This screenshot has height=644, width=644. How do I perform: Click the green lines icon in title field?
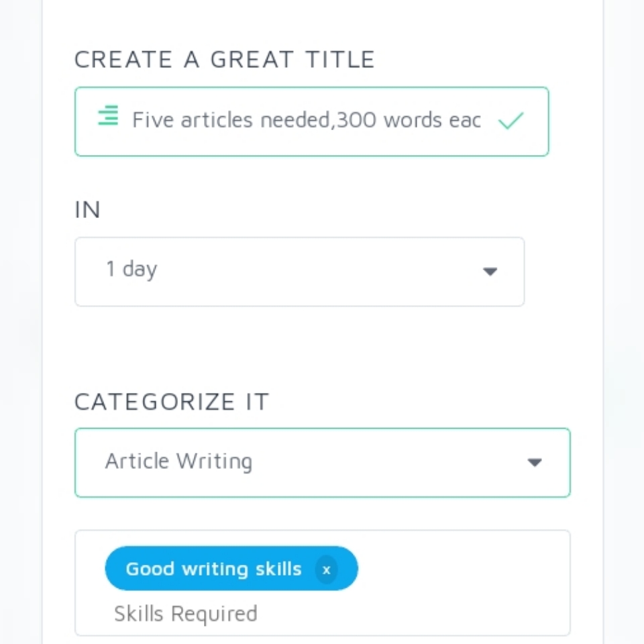(108, 116)
